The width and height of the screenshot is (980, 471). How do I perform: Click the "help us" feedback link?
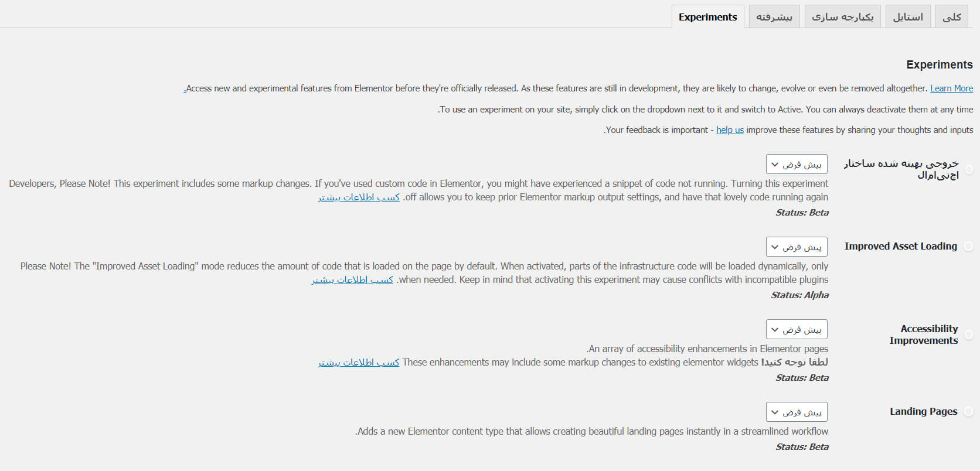pyautogui.click(x=730, y=130)
